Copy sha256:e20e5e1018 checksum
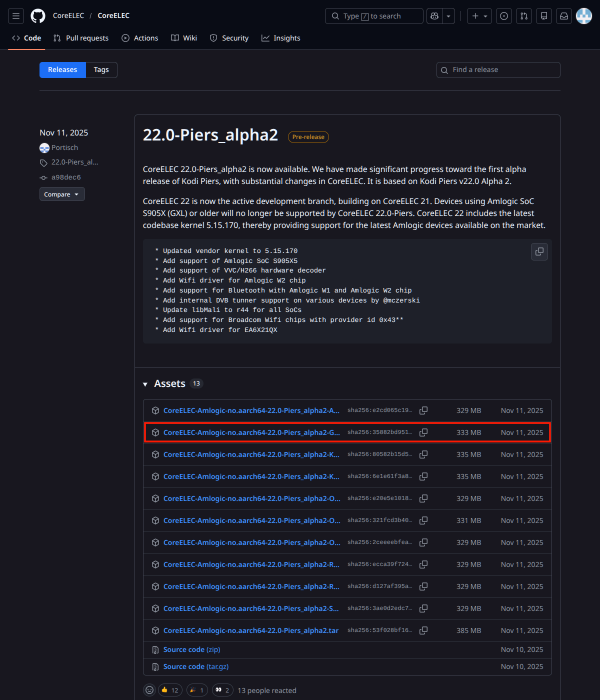This screenshot has width=600, height=700. (x=423, y=498)
